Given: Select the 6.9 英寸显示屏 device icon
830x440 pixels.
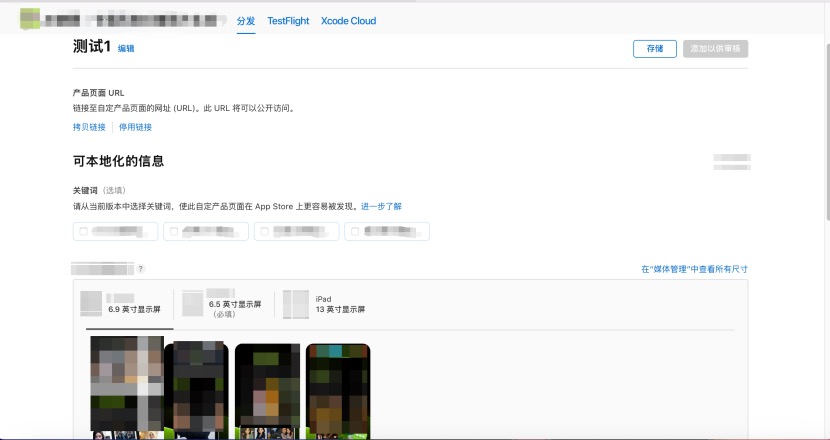Looking at the screenshot, I should click(91, 303).
